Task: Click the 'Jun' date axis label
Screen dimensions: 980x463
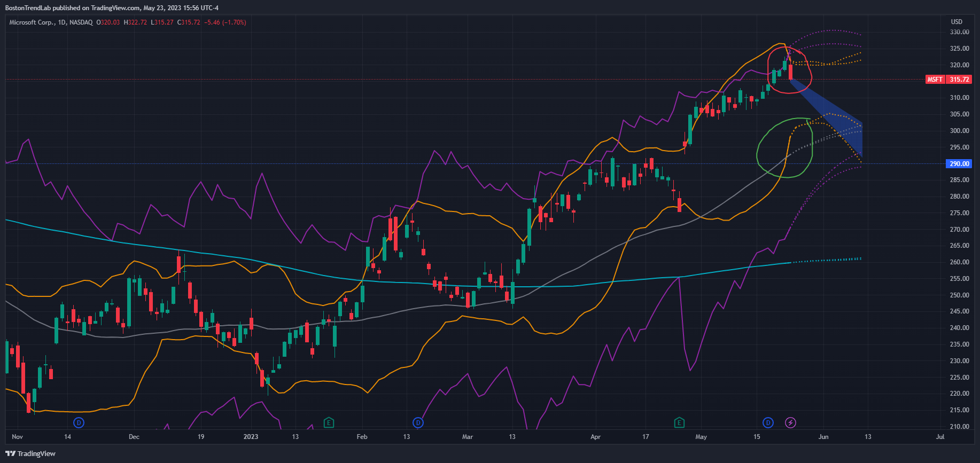Action: [x=823, y=437]
